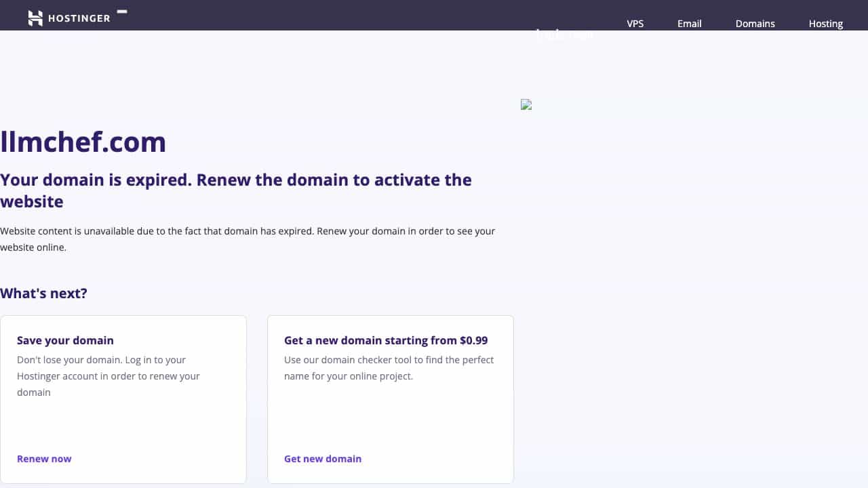Click the broken image placeholder icon

[x=526, y=104]
